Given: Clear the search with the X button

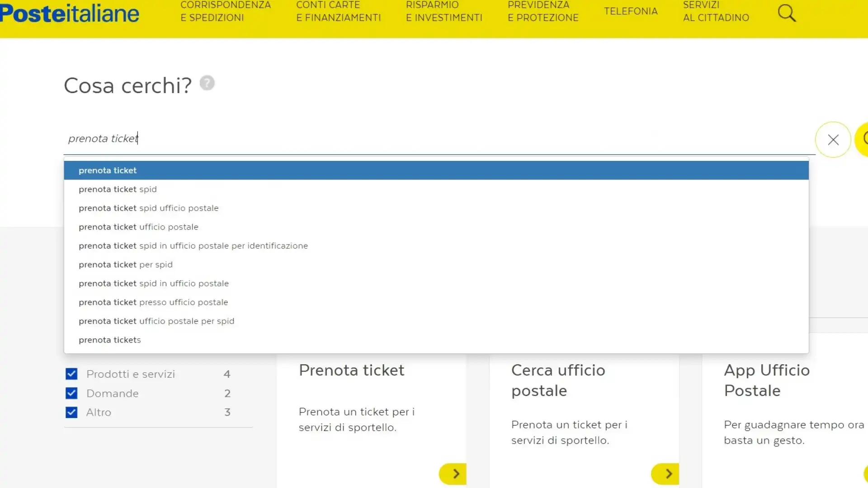Looking at the screenshot, I should [x=833, y=140].
